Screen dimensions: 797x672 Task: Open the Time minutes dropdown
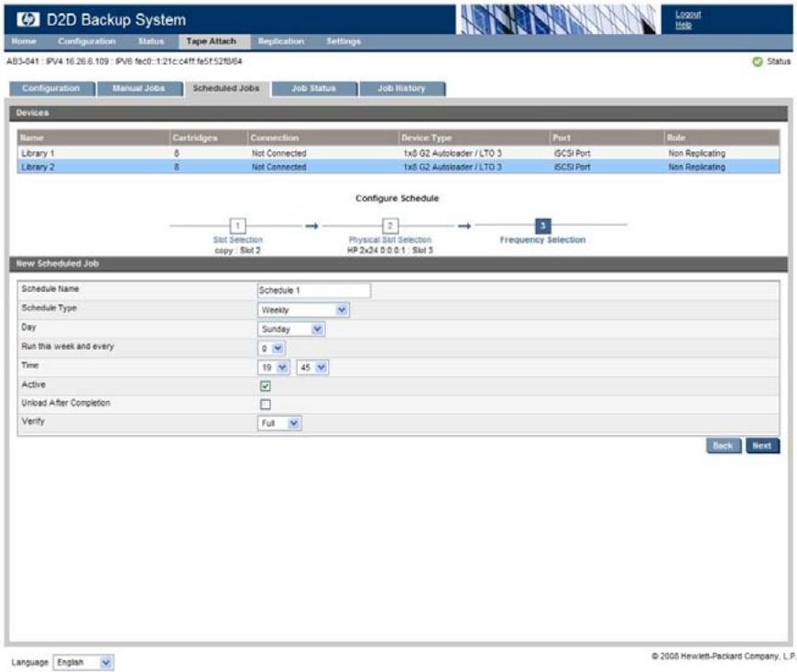pos(312,367)
